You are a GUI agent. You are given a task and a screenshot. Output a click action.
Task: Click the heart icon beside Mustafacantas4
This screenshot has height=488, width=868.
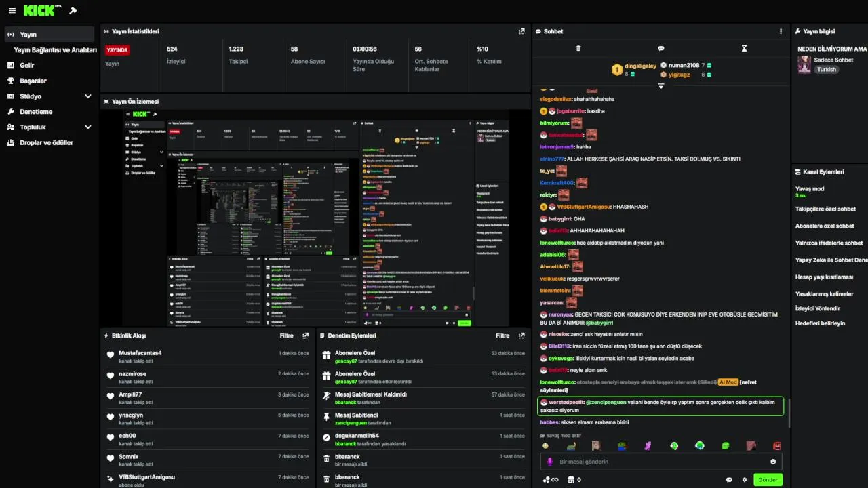pyautogui.click(x=111, y=356)
